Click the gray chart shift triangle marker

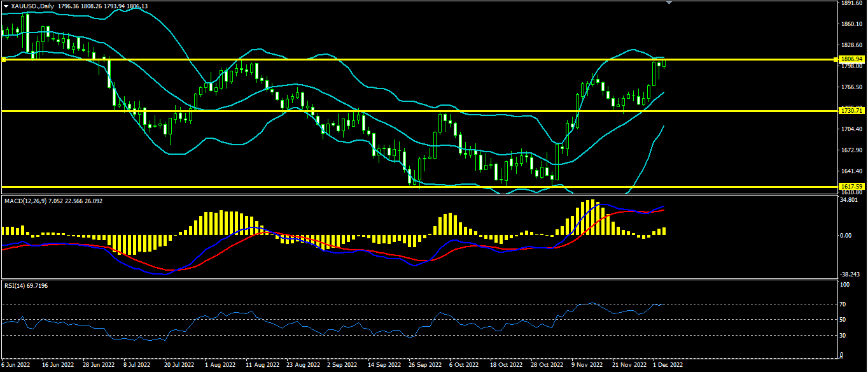tap(668, 3)
